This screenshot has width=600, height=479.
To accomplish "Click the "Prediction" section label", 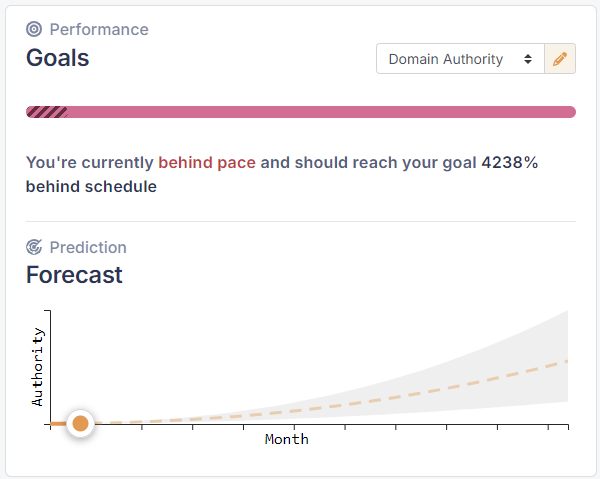I will (x=88, y=247).
